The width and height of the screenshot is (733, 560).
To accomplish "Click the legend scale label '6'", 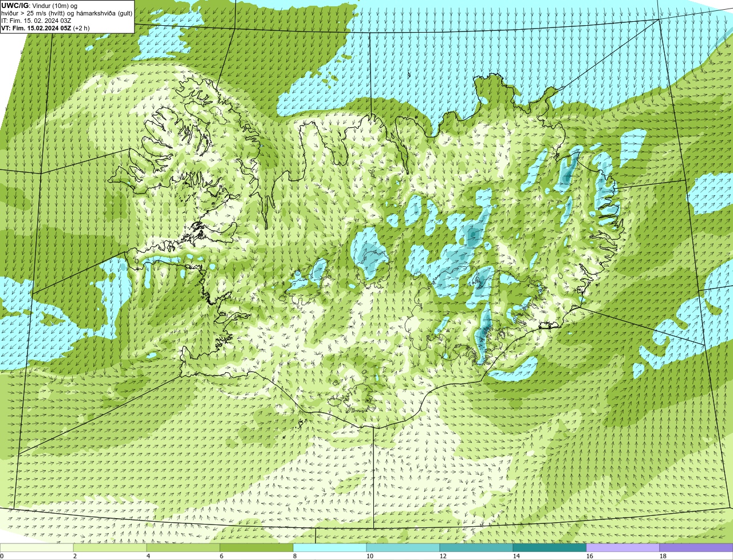I will 222,556.
